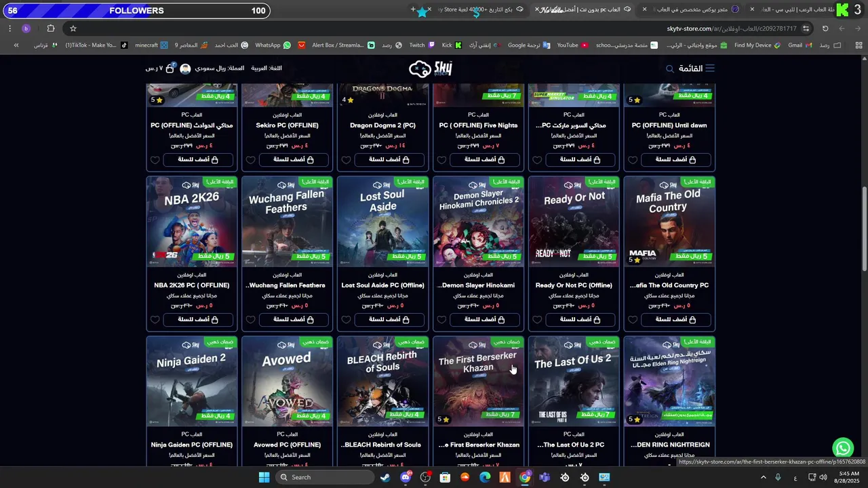Toggle wishlist heart for Sekiro PC

(251, 160)
